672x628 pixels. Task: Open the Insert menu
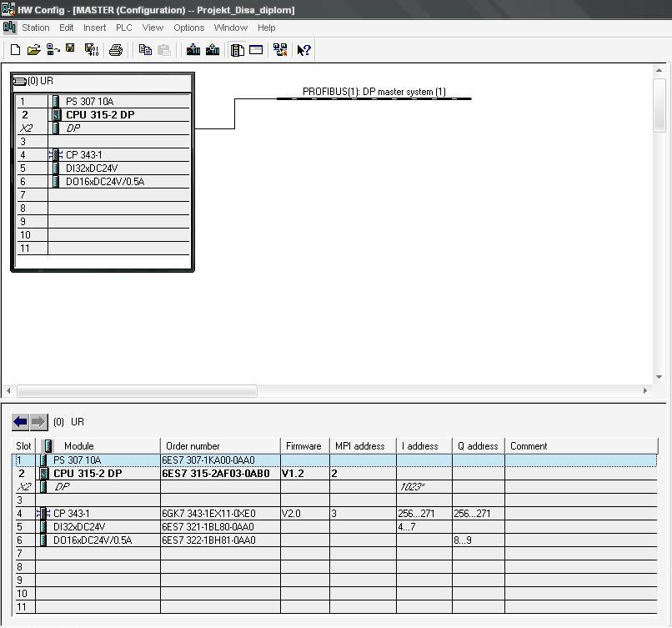(x=94, y=28)
